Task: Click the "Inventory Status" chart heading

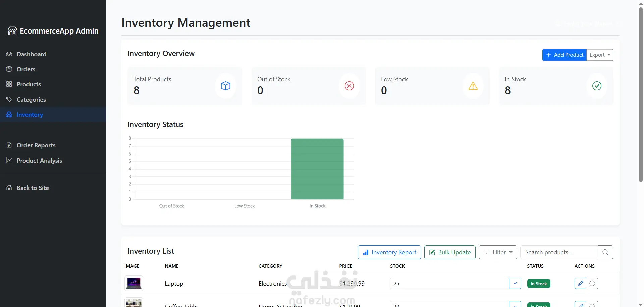Action: (155, 125)
